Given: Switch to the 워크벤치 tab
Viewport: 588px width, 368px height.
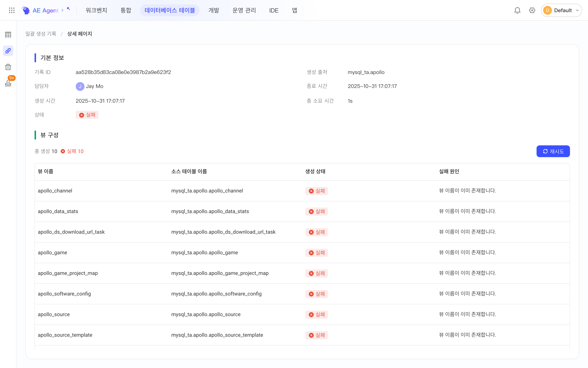Looking at the screenshot, I should pos(96,10).
